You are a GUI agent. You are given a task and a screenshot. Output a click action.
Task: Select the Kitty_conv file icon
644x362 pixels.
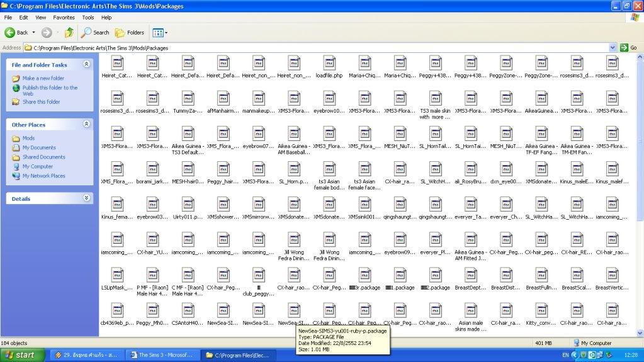541,310
